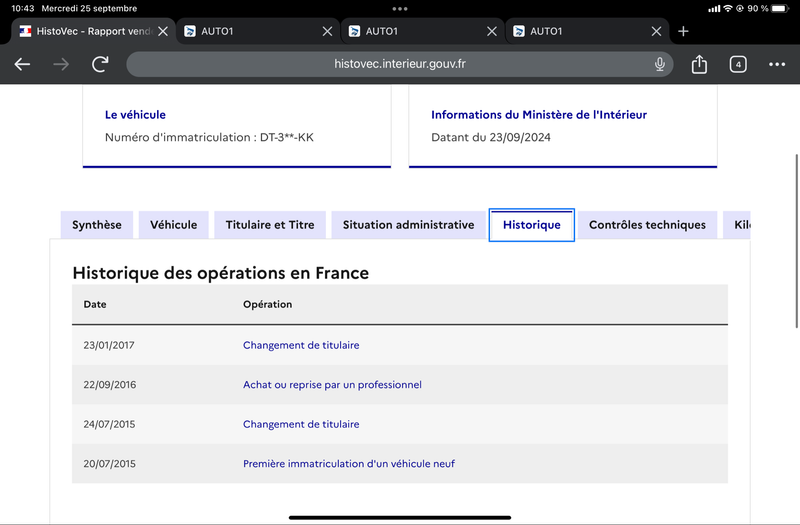This screenshot has height=525, width=800.
Task: Select the Titulaire et Titre tab
Action: (x=270, y=225)
